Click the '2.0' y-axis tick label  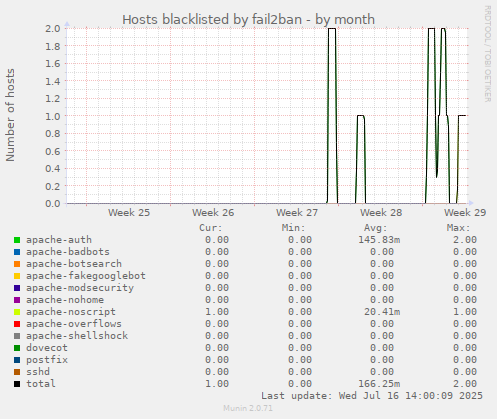coord(53,28)
